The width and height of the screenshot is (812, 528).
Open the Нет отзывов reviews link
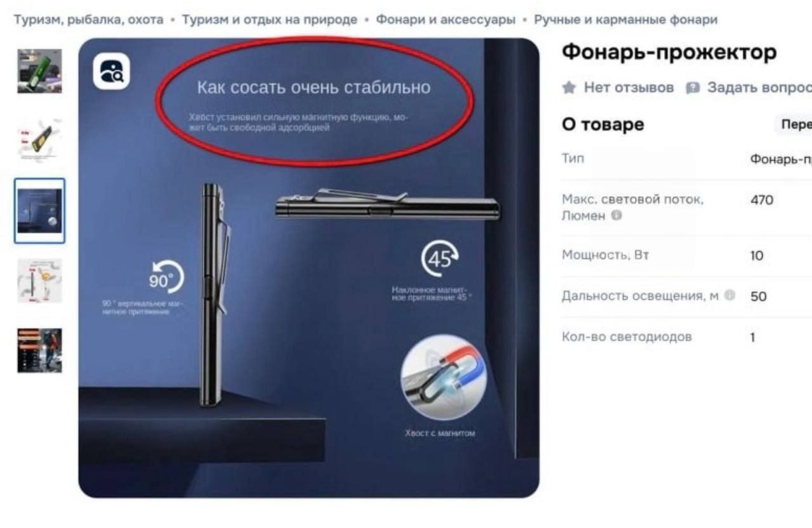629,88
